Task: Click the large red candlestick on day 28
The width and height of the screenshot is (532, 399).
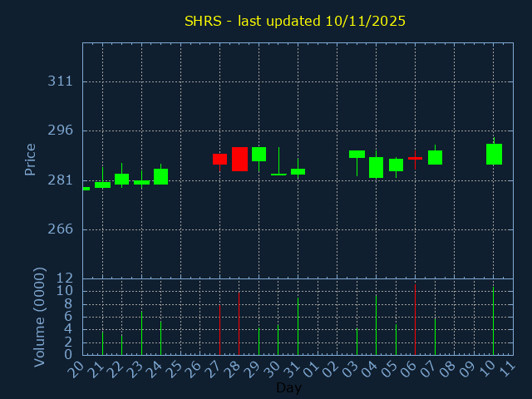Action: coord(239,159)
